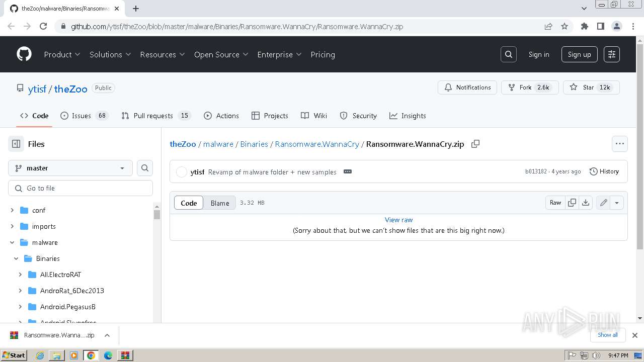Expand the conf folder chevron
This screenshot has width=644, height=362.
12,210
